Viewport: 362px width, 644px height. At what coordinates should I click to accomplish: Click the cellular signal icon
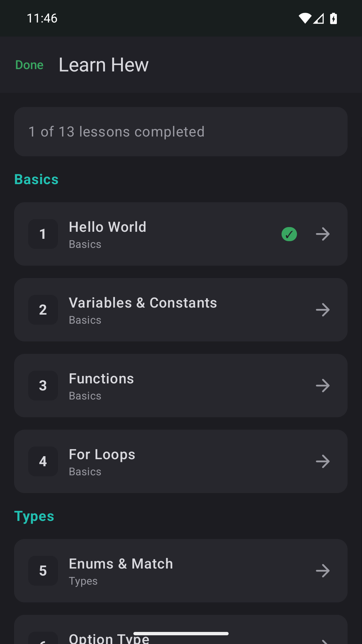(x=319, y=18)
